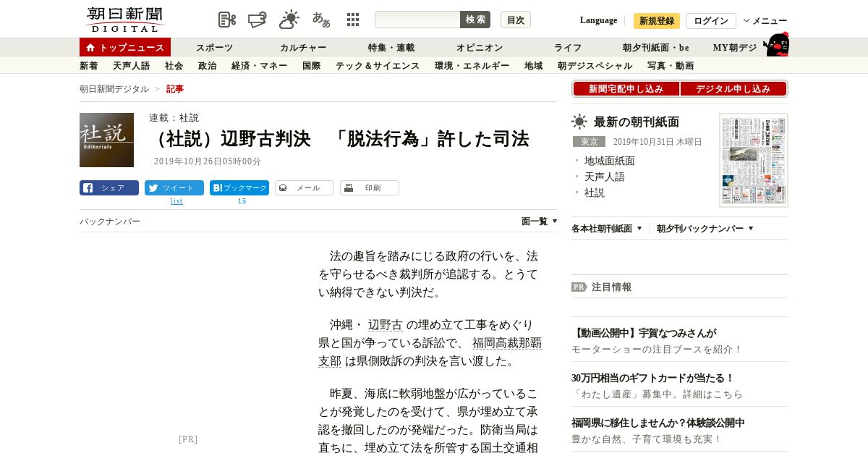Open the オピニオン tab
Image resolution: width=868 pixels, height=456 pixels.
pyautogui.click(x=480, y=47)
